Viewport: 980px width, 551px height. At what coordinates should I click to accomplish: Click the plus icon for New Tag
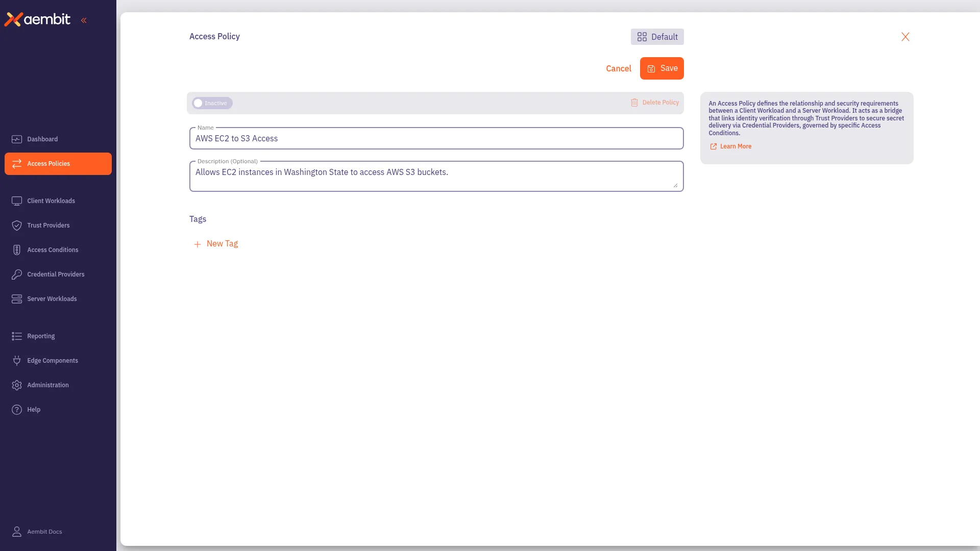[198, 244]
